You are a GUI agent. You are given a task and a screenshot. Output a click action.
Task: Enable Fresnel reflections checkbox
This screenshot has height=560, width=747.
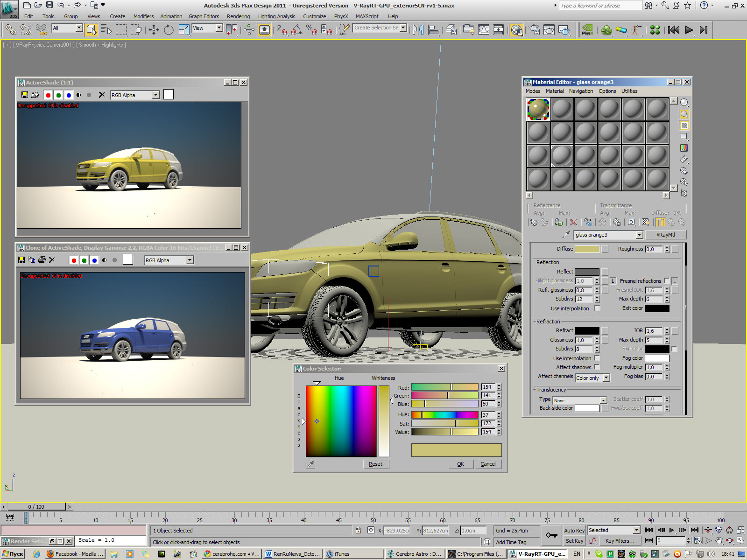click(x=667, y=281)
